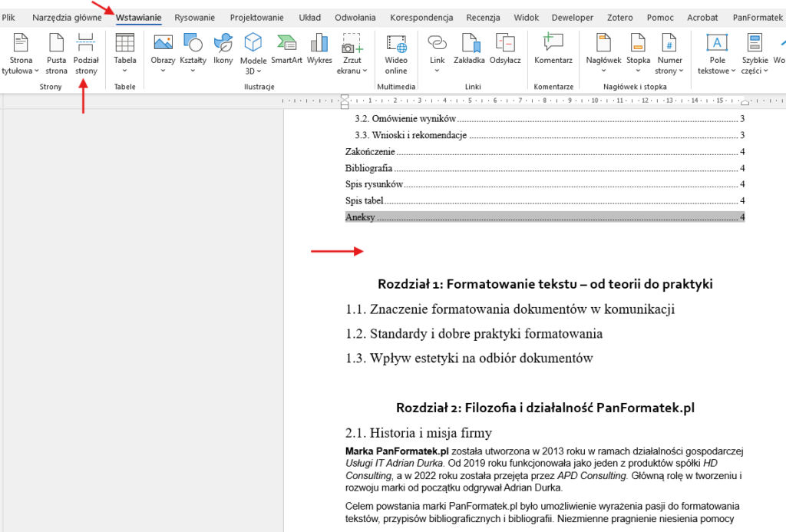The image size is (786, 532).
Task: Expand the Link dropdown arrow
Action: 437,71
